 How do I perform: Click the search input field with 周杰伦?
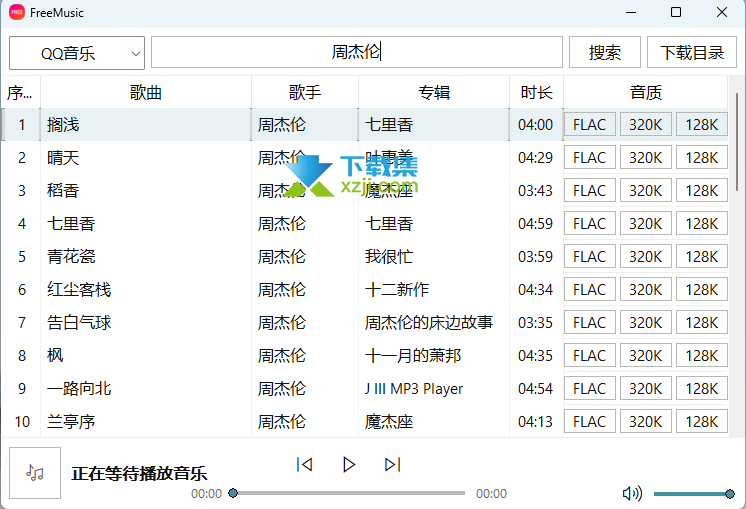pyautogui.click(x=357, y=52)
